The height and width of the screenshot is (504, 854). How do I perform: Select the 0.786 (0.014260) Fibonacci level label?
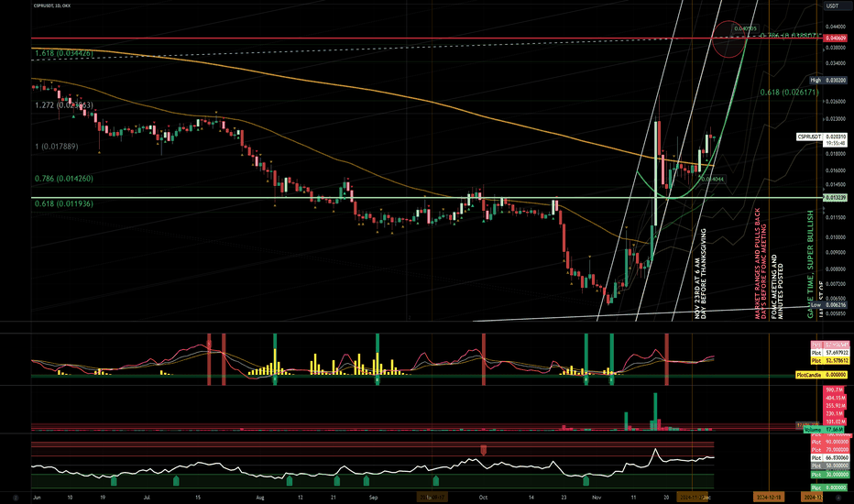[x=64, y=179]
